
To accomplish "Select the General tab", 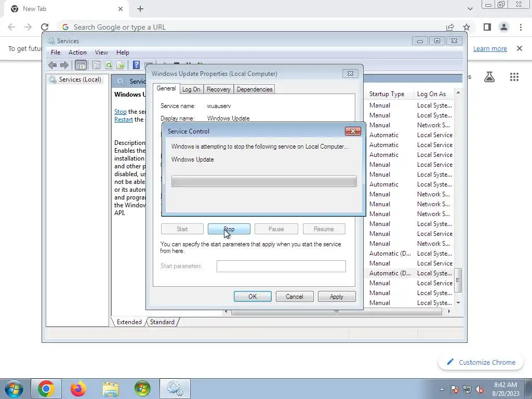I will pos(166,88).
